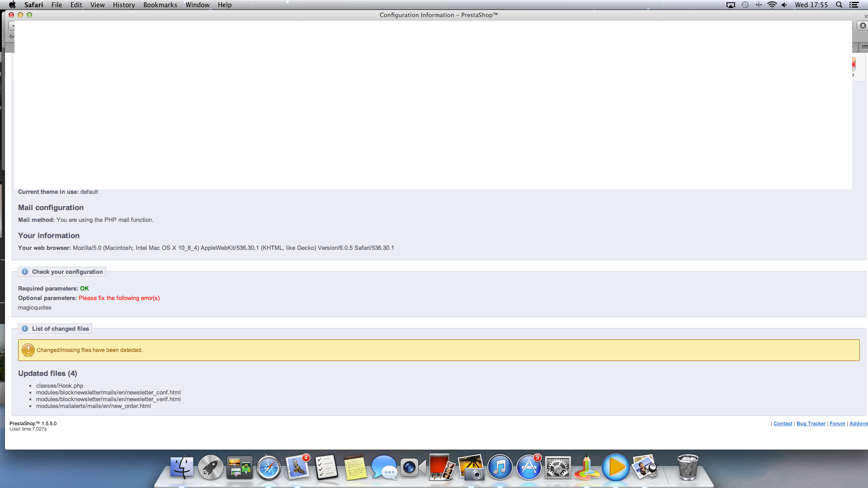Click the warning icon in yellow alert
This screenshot has width=868, height=488.
(x=28, y=350)
